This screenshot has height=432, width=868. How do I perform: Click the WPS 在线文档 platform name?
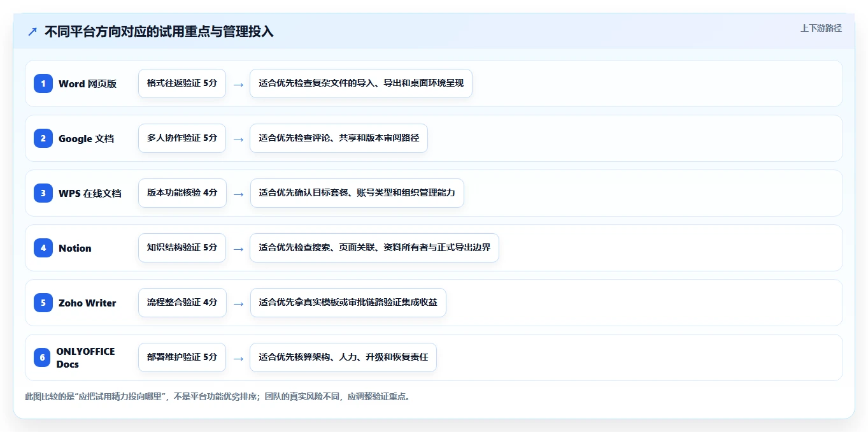tap(90, 193)
